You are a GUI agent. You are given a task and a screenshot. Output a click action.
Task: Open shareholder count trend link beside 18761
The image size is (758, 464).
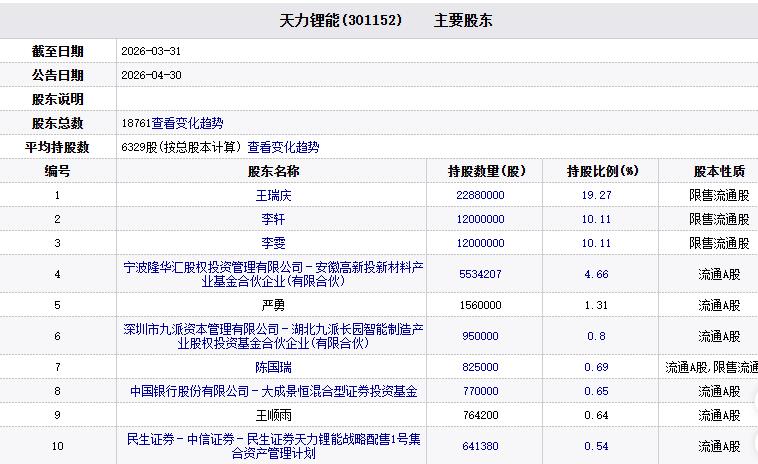coord(188,123)
